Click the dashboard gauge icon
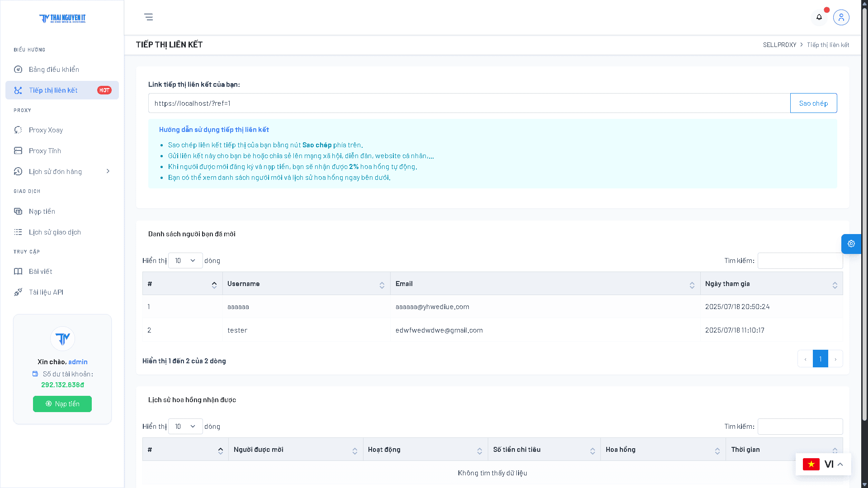Screen dimensions: 868x488 pyautogui.click(x=18, y=69)
